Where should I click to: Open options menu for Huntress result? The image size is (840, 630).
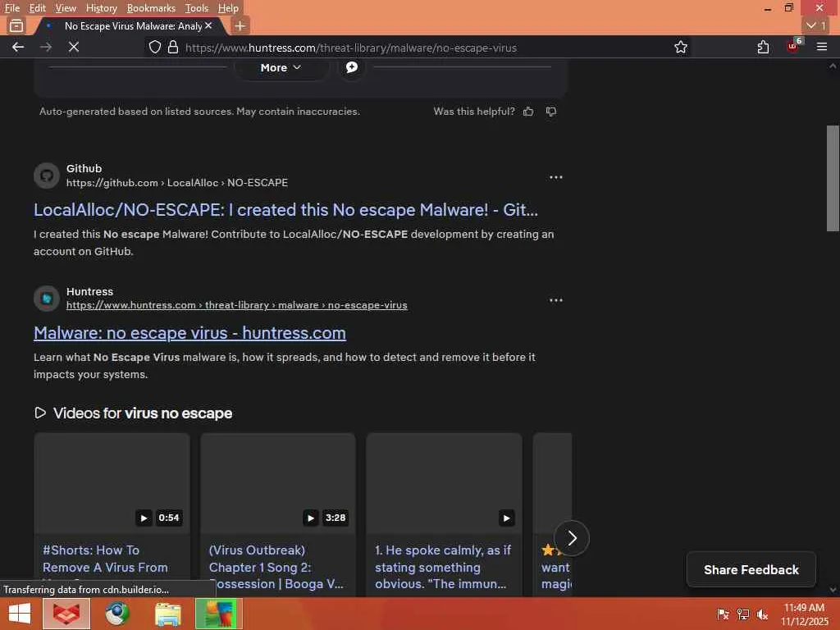coord(556,300)
